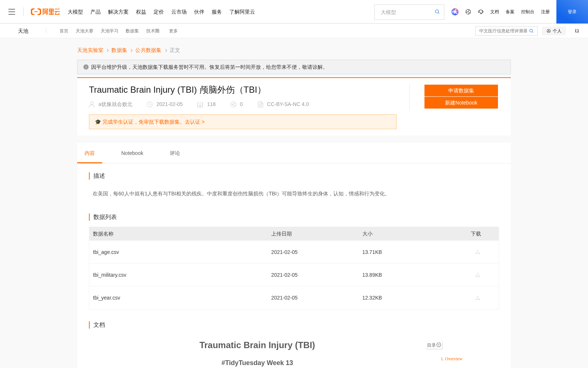This screenshot has width=588, height=368.
Task: Open the 产品 menu
Action: [96, 12]
